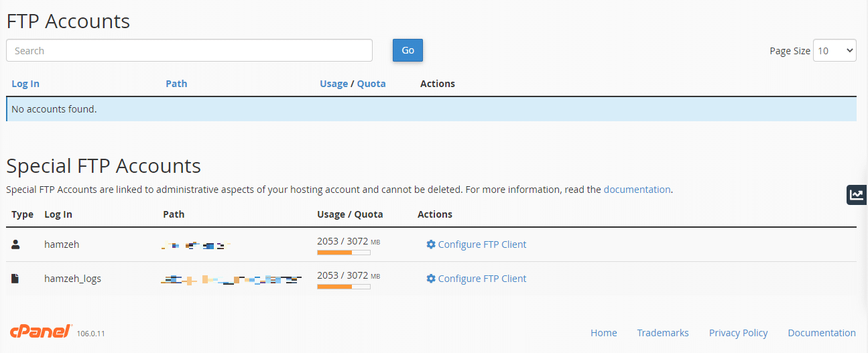Open Configure FTP Client for hamzeh_logs
The image size is (868, 353).
click(482, 279)
